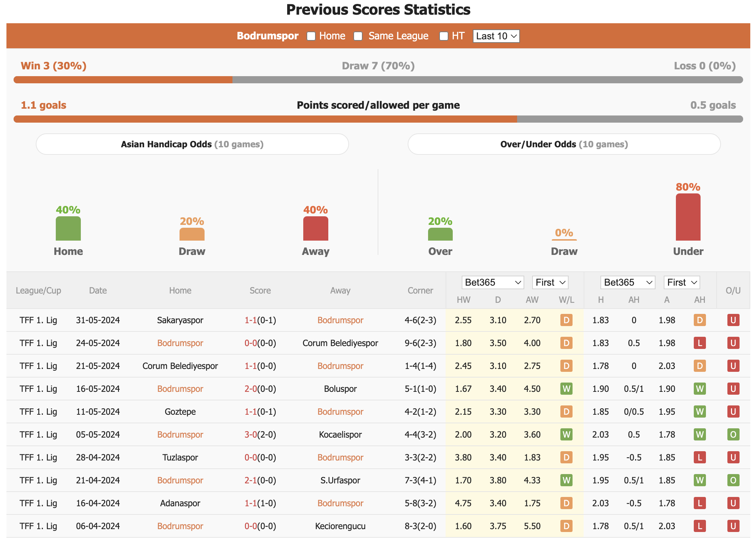The image size is (756, 542).
Task: Click the 8-3(2-0) corner value for Keciorengucu
Action: pyautogui.click(x=420, y=526)
